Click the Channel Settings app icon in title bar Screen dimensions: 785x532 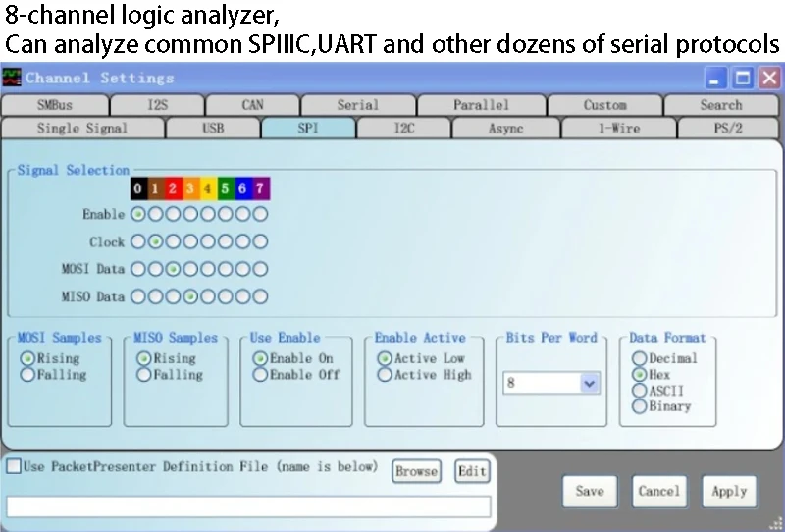pos(12,78)
